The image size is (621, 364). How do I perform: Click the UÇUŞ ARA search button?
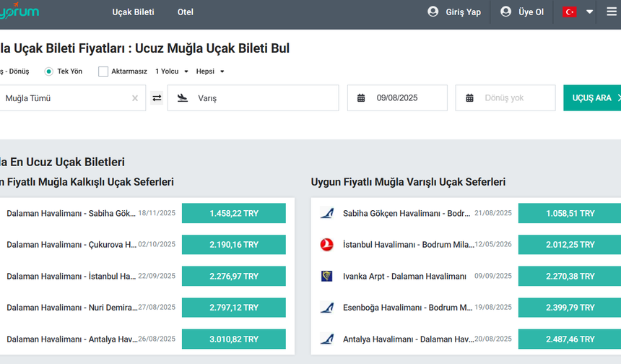592,97
